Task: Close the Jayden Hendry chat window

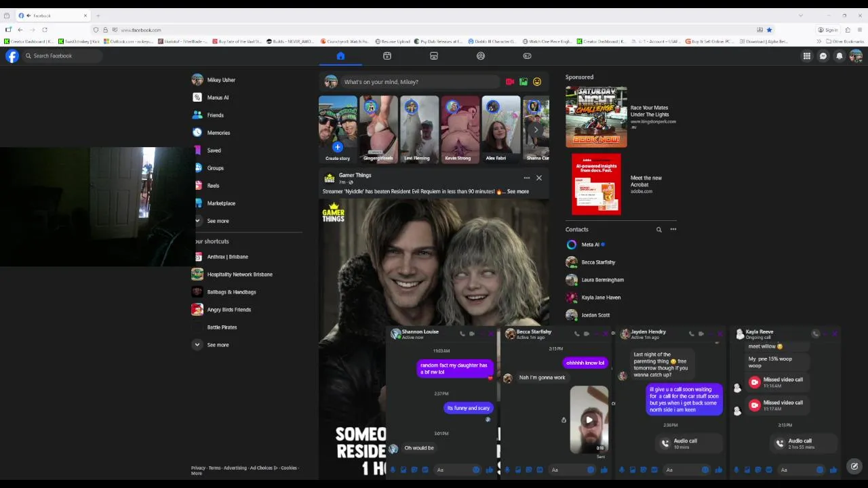Action: point(720,333)
